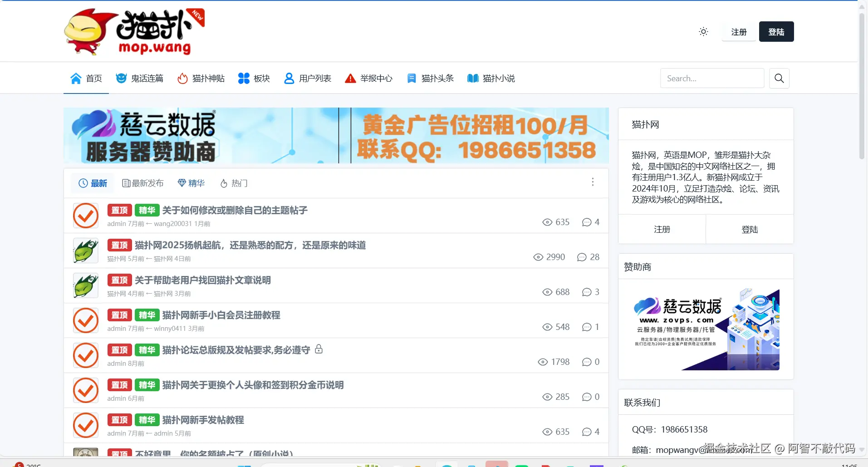Click avatar beside 关于帮助老用户找回猫扑文章说明
Viewport: 868px width, 467px height.
pyautogui.click(x=86, y=285)
